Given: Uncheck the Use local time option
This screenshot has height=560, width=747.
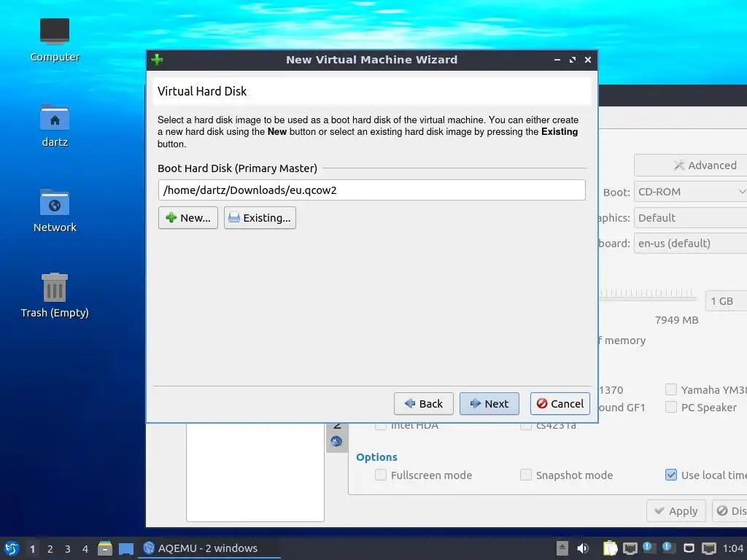Looking at the screenshot, I should (x=671, y=475).
